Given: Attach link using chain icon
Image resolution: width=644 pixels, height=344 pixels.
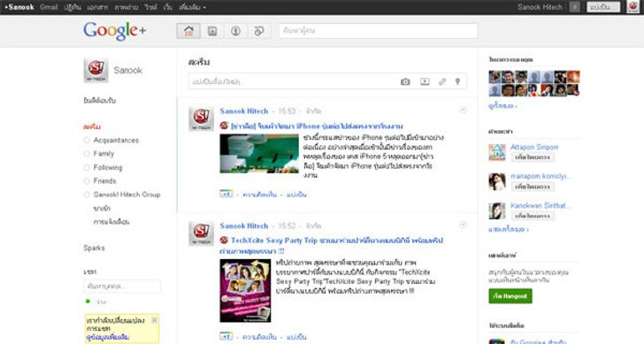Looking at the screenshot, I should tap(442, 81).
